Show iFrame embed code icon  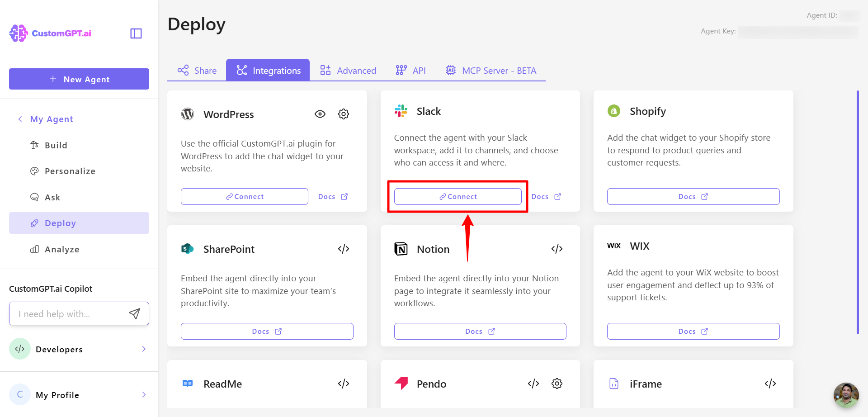(770, 384)
